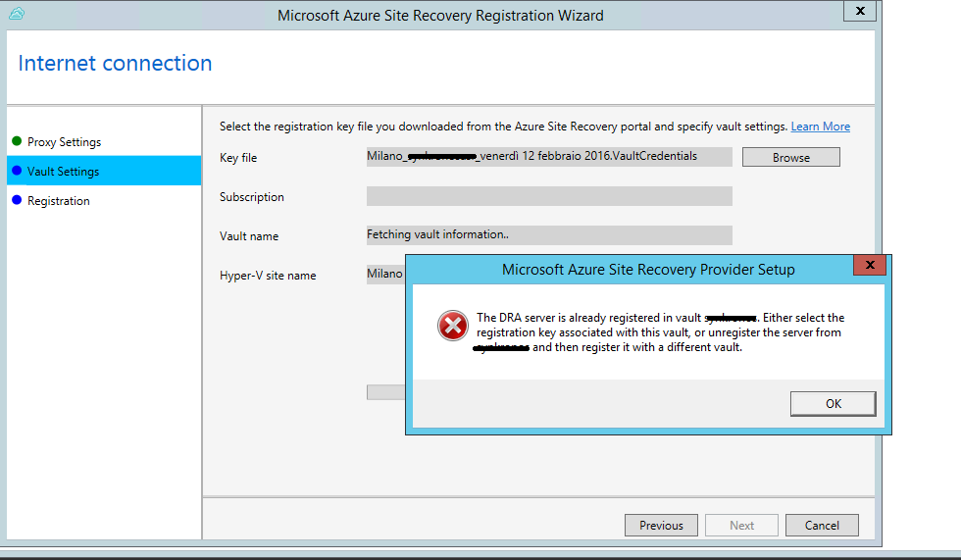Click the Vault name field
This screenshot has width=961, height=560.
pos(549,235)
